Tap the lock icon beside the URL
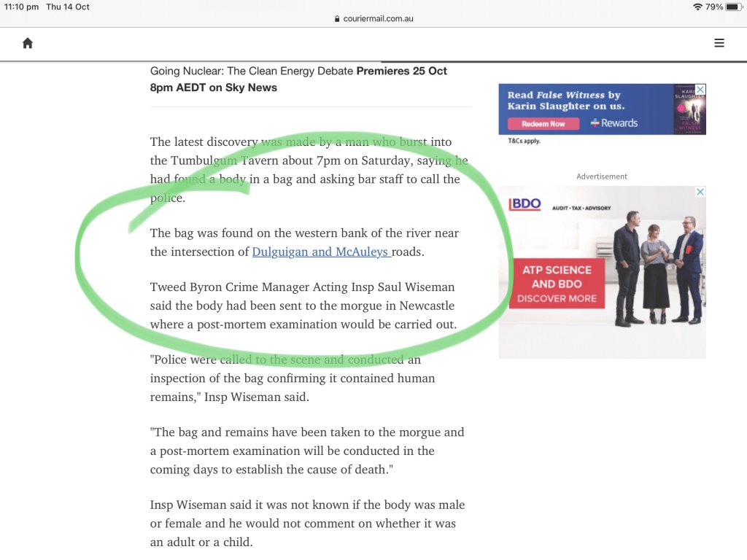This screenshot has width=747, height=560. (337, 19)
